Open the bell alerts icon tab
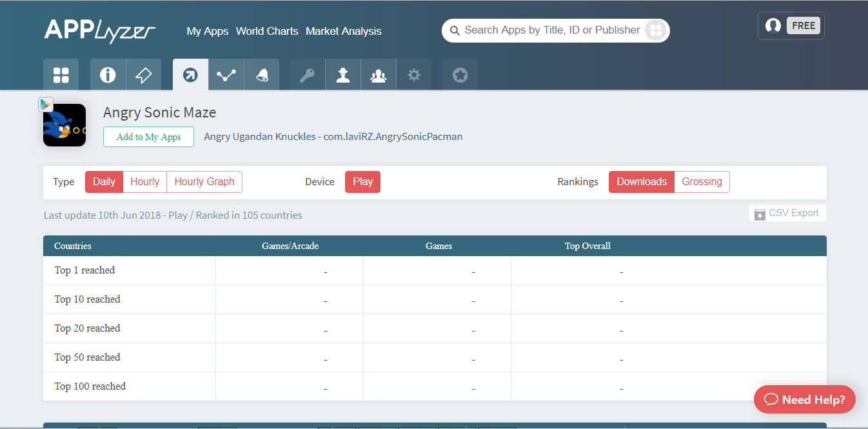The height and width of the screenshot is (429, 868). (x=262, y=75)
